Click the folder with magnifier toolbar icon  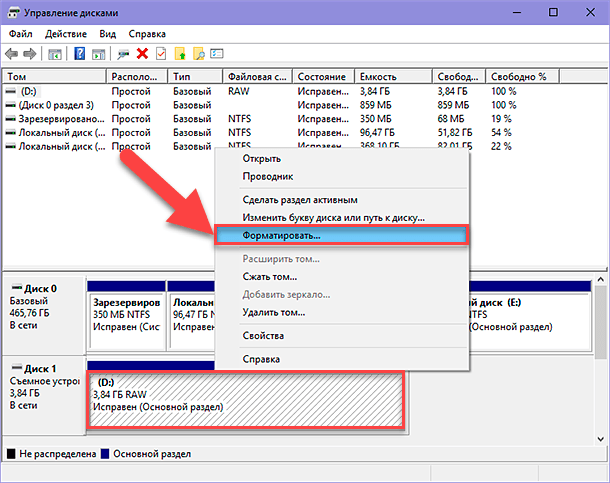[x=198, y=54]
